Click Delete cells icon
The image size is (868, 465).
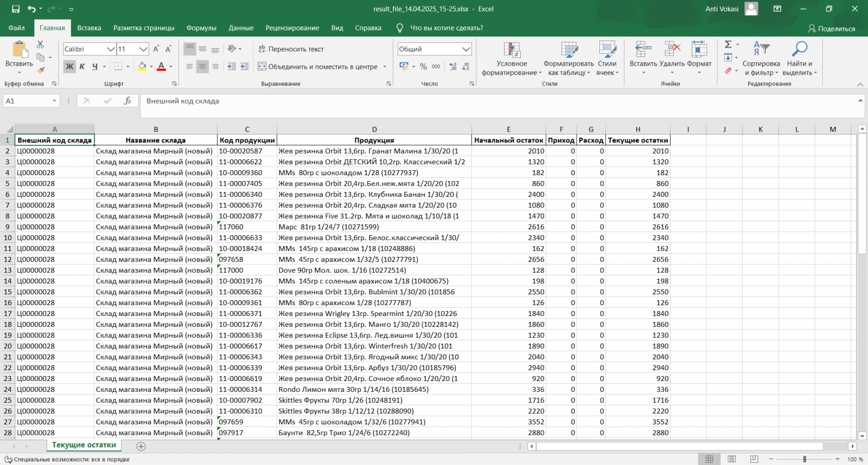(x=672, y=49)
